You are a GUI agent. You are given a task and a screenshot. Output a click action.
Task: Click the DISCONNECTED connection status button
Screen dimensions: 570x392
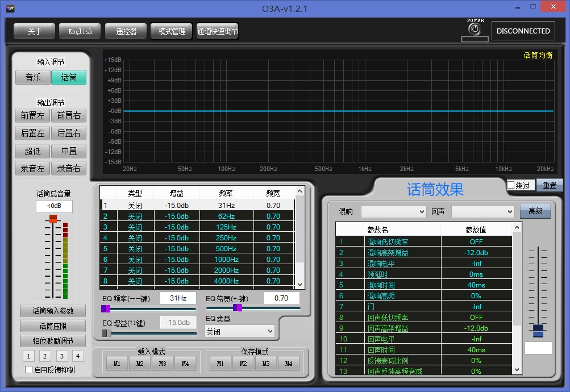[522, 31]
